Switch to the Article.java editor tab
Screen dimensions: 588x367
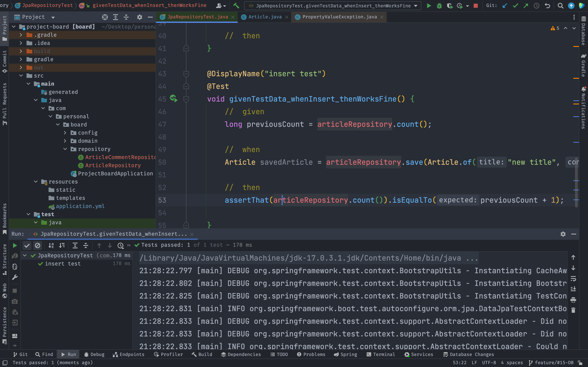pos(265,17)
